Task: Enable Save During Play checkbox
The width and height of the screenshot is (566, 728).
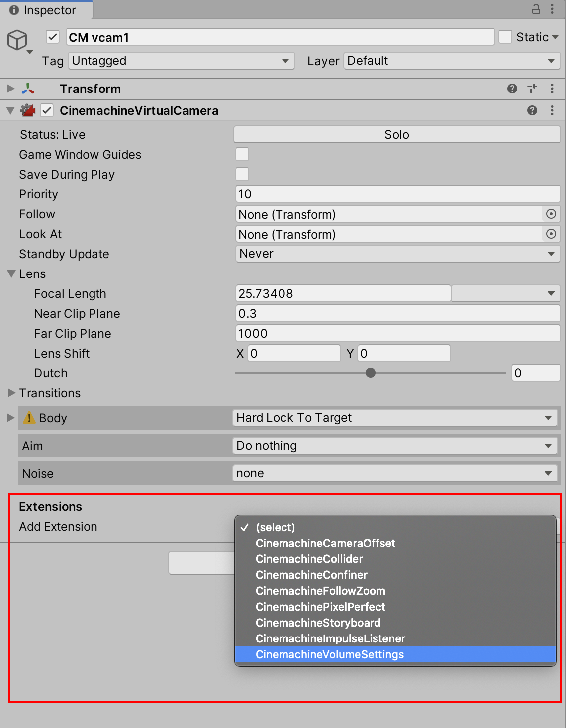Action: pyautogui.click(x=242, y=174)
